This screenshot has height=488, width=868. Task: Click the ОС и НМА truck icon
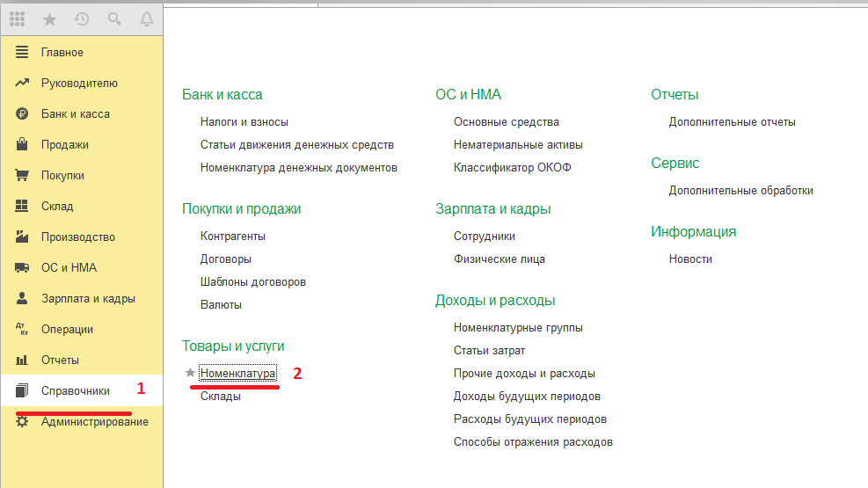pos(22,268)
